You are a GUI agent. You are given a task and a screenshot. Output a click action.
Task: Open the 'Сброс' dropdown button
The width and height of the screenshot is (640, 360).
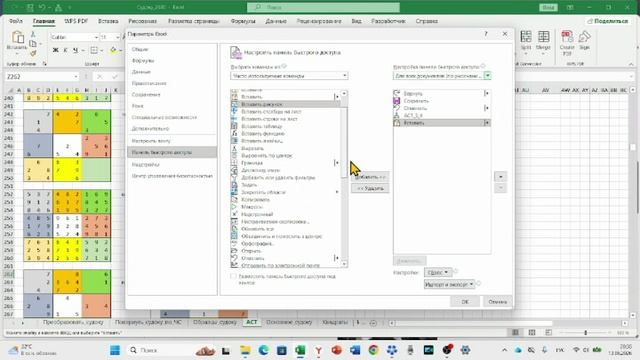point(438,272)
